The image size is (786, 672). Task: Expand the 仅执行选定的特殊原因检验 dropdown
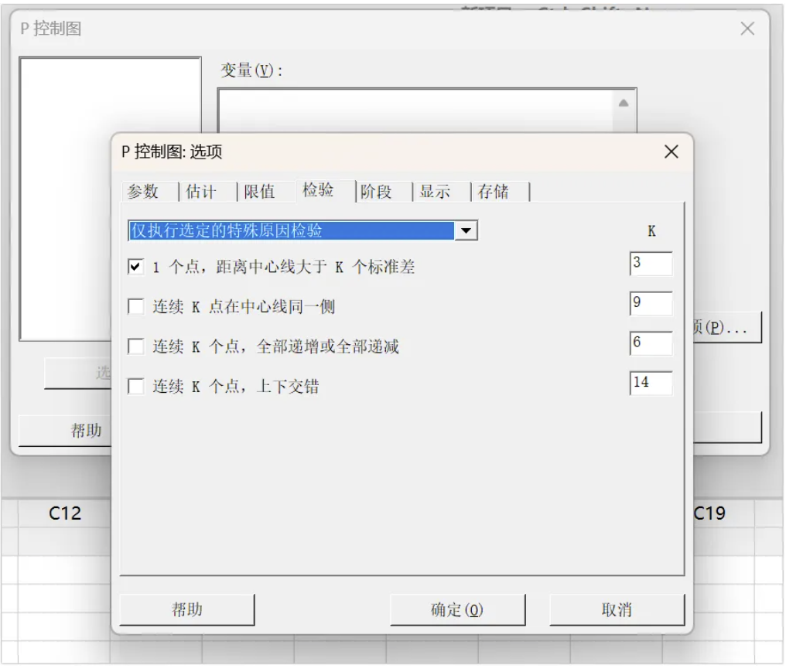[466, 230]
